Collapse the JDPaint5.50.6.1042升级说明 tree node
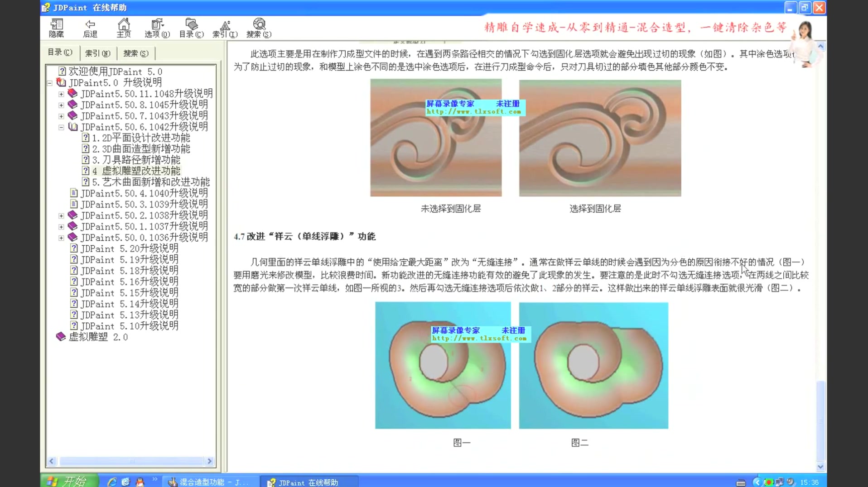The image size is (868, 487). pos(61,127)
